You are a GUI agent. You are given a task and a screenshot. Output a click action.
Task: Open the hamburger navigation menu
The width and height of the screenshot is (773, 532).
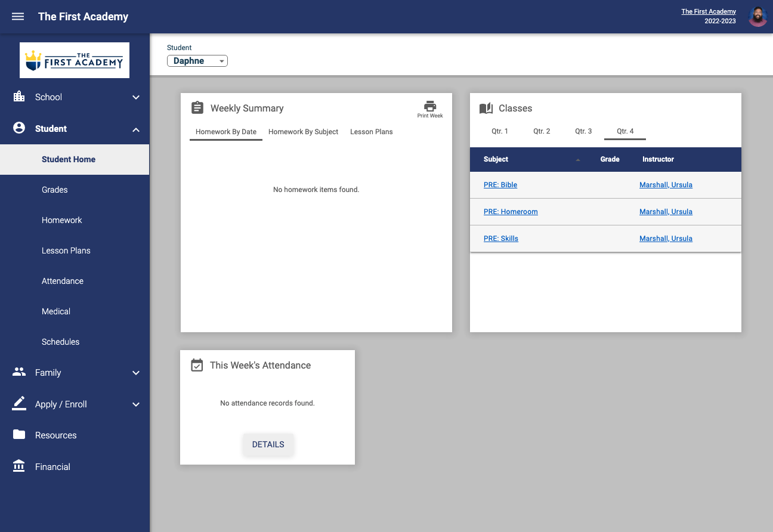click(18, 17)
